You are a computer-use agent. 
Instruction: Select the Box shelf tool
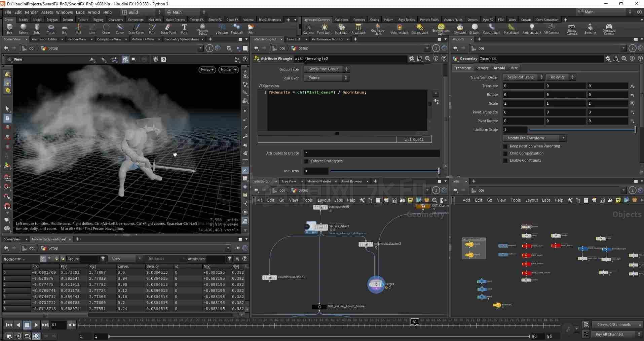click(9, 29)
